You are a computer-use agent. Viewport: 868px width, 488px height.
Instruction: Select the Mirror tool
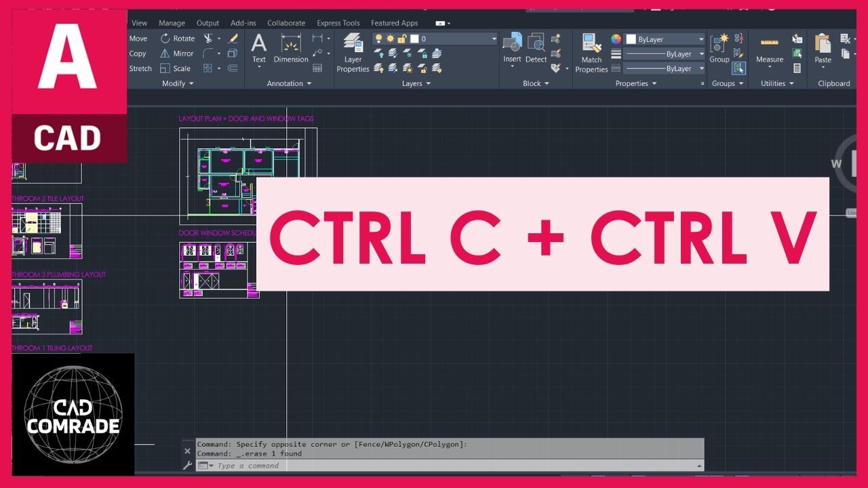click(176, 54)
